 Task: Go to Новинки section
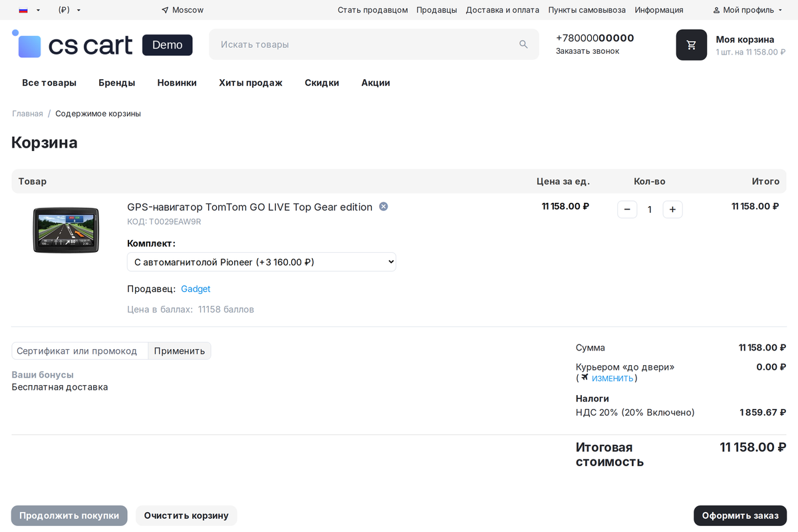pyautogui.click(x=177, y=82)
